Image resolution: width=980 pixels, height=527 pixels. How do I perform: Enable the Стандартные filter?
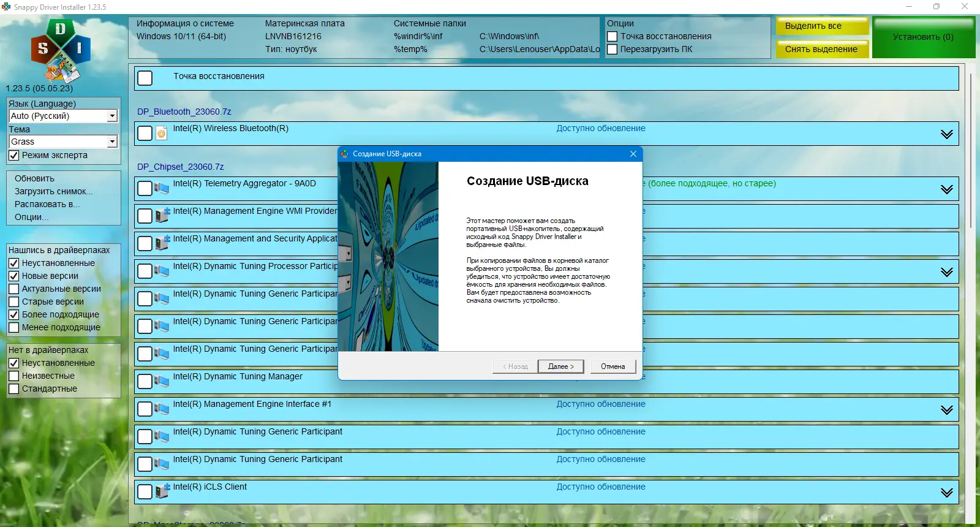coord(13,389)
